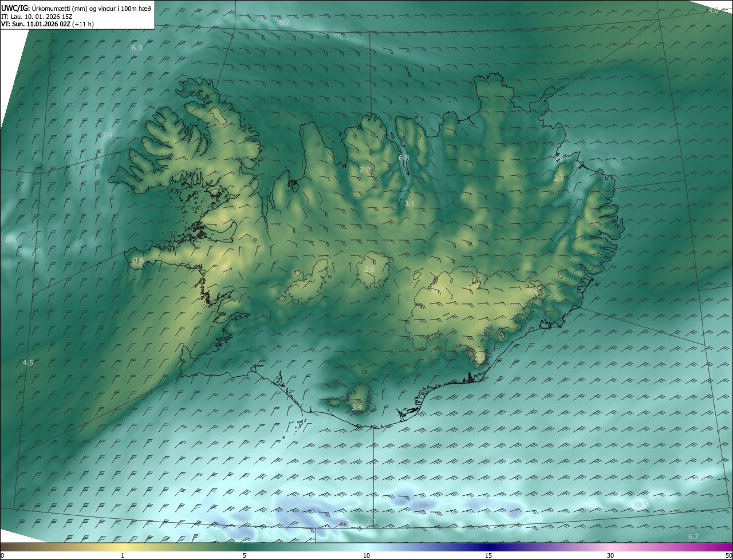733x560 pixels.
Task: Click the 8.4 value label
Action: [11, 239]
